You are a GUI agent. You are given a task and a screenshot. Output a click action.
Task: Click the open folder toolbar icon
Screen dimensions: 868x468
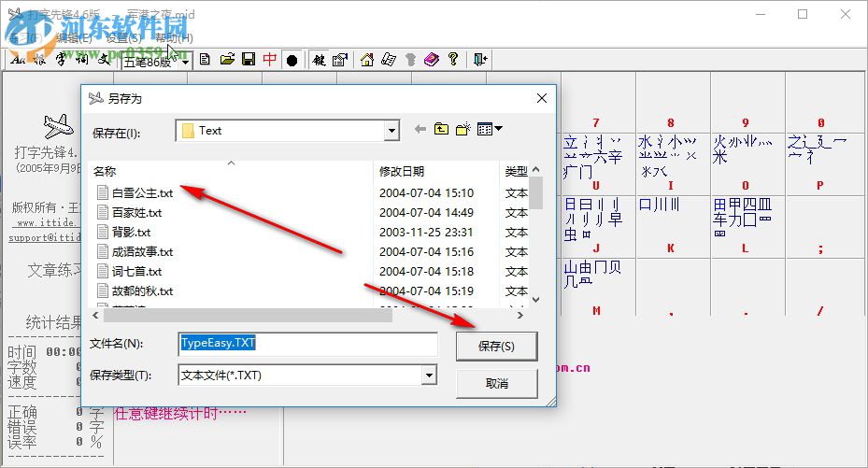tap(227, 59)
